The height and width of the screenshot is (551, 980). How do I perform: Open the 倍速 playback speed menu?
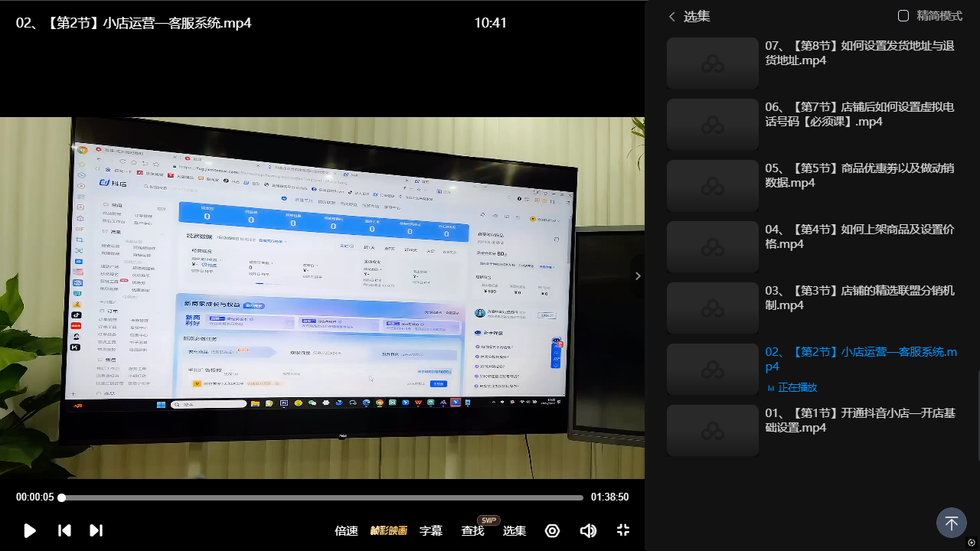click(x=346, y=530)
